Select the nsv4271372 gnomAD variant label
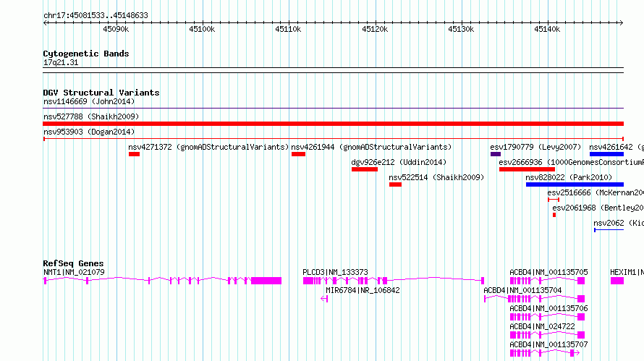The width and height of the screenshot is (644, 361). click(x=208, y=147)
